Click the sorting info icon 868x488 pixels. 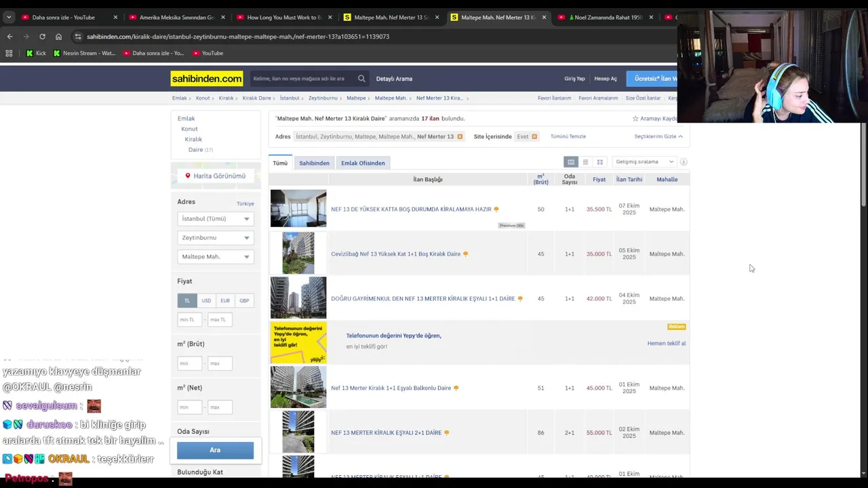point(684,162)
